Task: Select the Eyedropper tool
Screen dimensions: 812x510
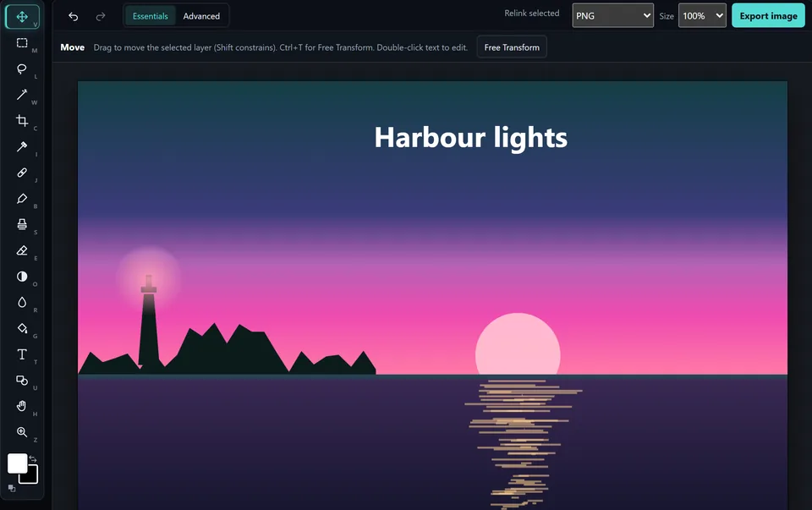Action: 22,146
